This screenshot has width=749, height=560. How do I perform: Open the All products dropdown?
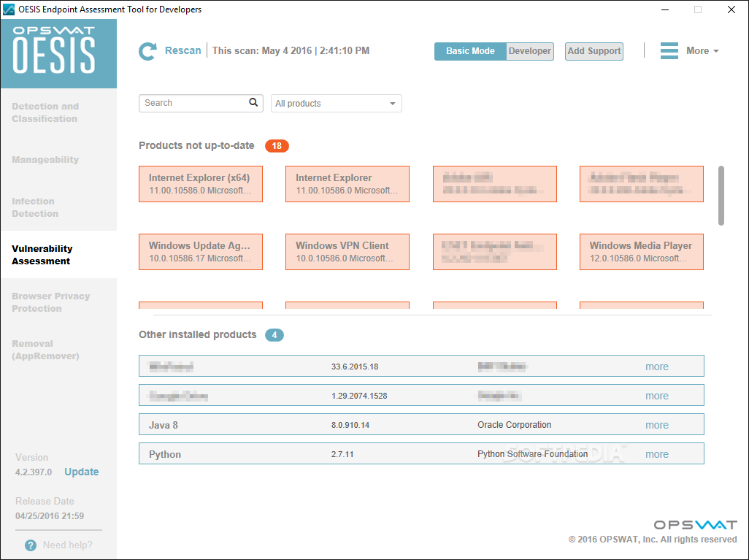[x=337, y=103]
